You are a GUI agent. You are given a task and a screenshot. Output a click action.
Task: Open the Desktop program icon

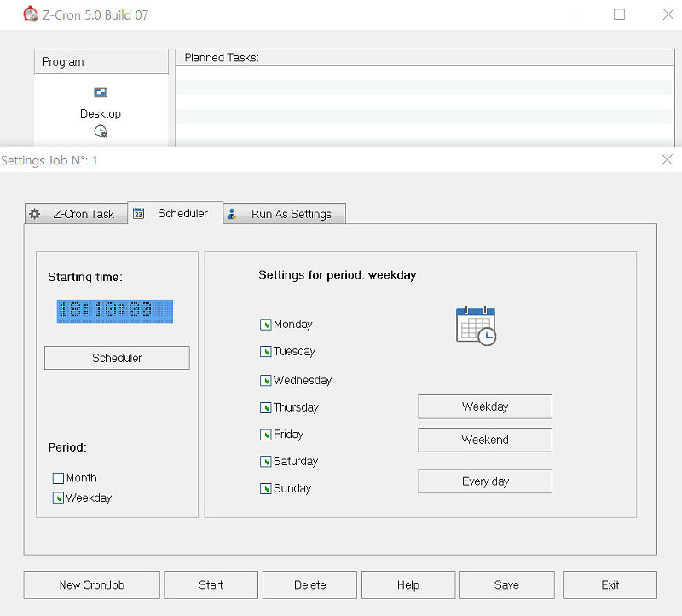pos(101,92)
